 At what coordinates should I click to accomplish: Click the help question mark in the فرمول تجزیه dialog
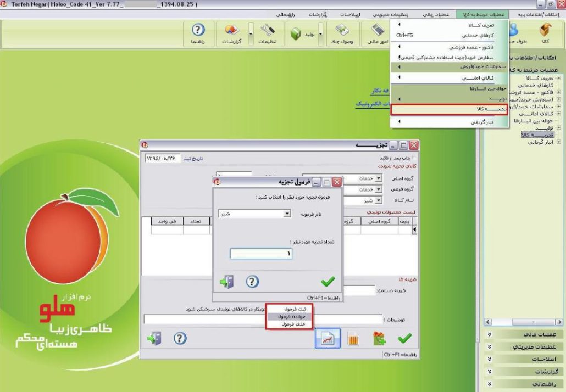pyautogui.click(x=252, y=282)
